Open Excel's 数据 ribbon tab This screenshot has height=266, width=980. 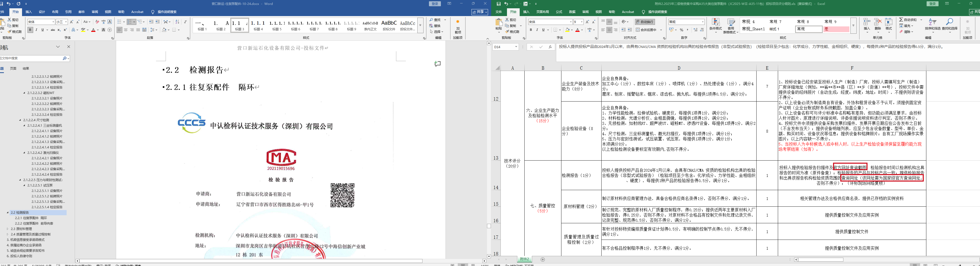(x=572, y=12)
